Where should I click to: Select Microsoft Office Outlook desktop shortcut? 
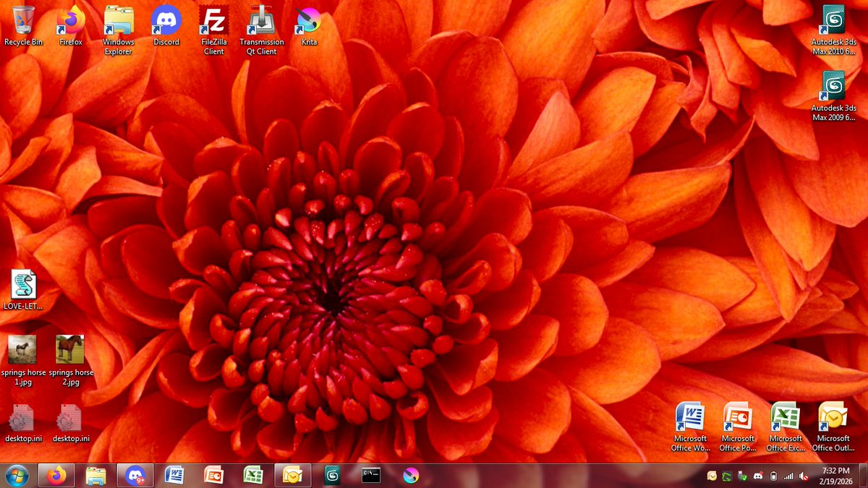pyautogui.click(x=833, y=427)
